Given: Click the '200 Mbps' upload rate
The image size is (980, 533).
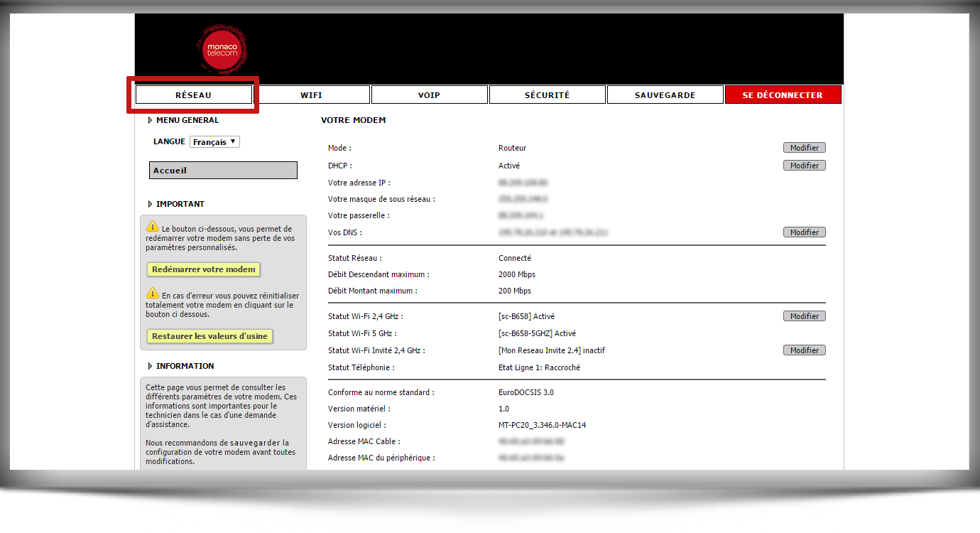Looking at the screenshot, I should 515,291.
